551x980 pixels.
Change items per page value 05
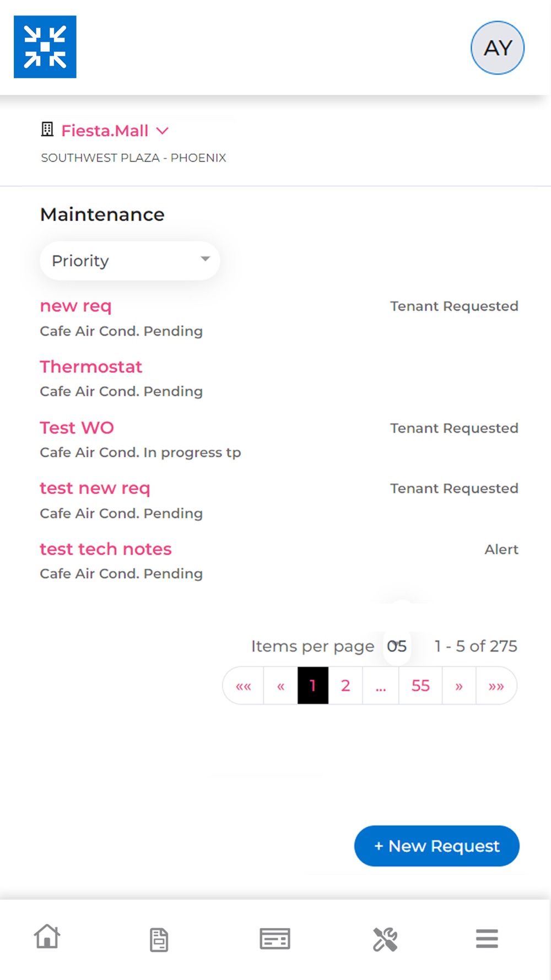click(x=397, y=646)
